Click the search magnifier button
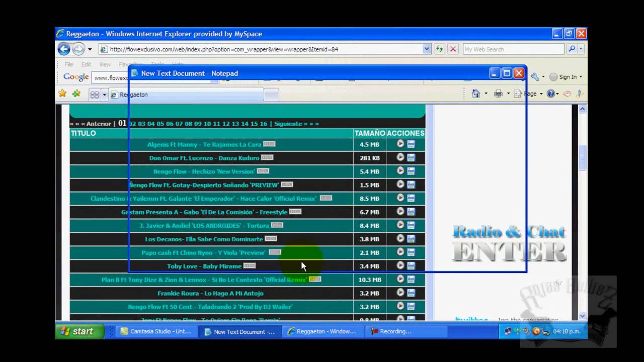The height and width of the screenshot is (362, 644). (x=572, y=49)
